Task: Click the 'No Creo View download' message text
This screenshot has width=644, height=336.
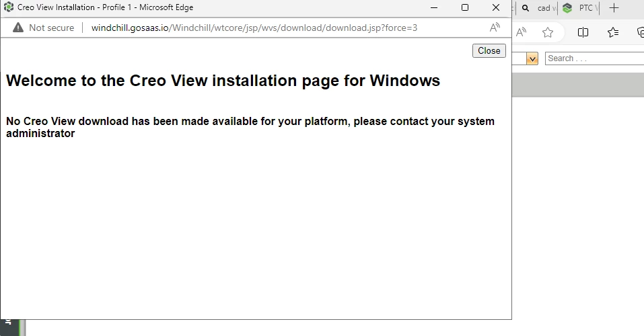Action: (250, 127)
